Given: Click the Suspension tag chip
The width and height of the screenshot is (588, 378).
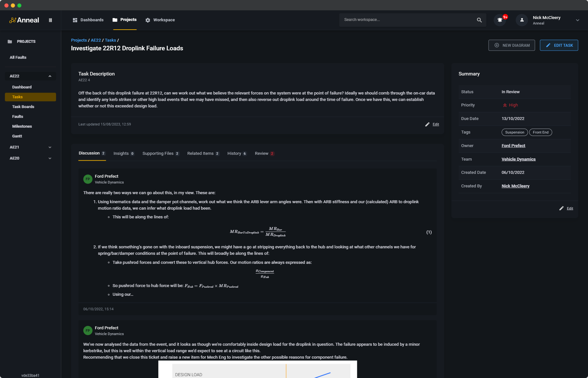Looking at the screenshot, I should [514, 132].
